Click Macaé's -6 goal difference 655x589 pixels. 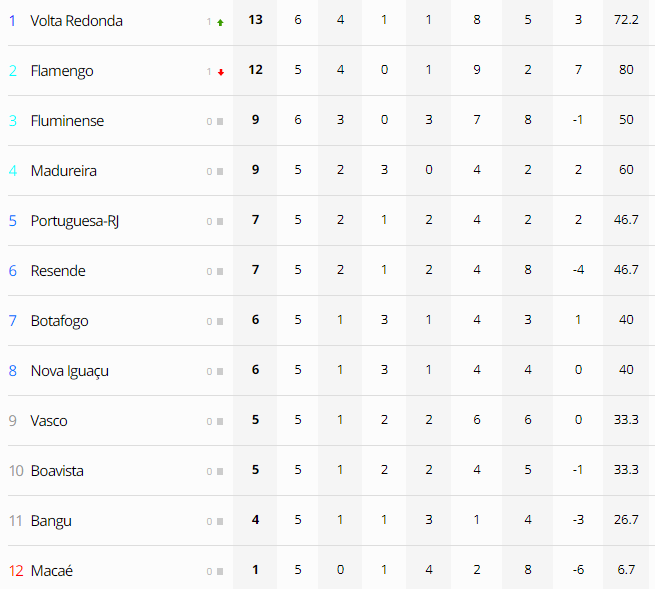[578, 569]
